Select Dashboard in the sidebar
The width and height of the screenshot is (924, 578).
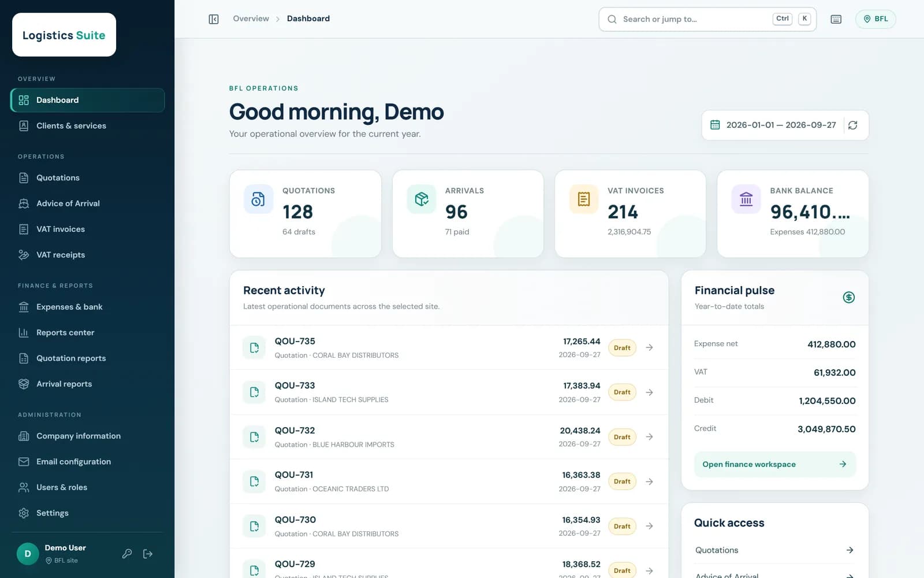[x=87, y=100]
